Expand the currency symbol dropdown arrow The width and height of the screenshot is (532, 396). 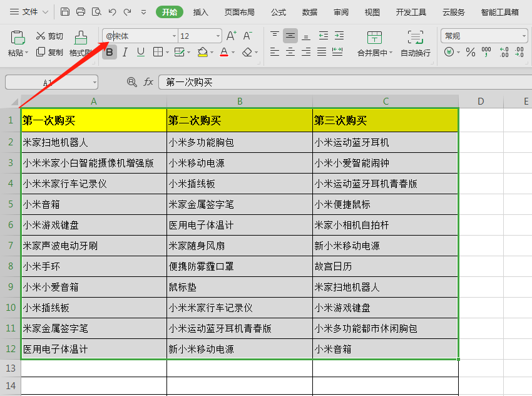point(458,52)
